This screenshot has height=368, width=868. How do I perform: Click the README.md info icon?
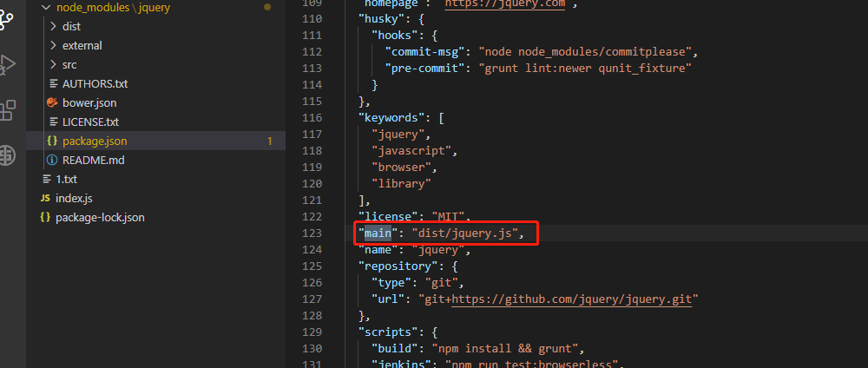[x=53, y=160]
